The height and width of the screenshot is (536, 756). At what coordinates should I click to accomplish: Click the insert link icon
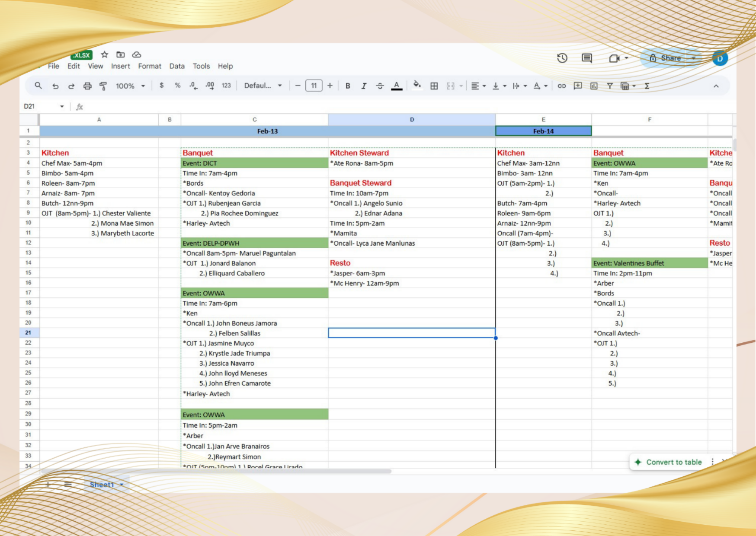pyautogui.click(x=561, y=86)
